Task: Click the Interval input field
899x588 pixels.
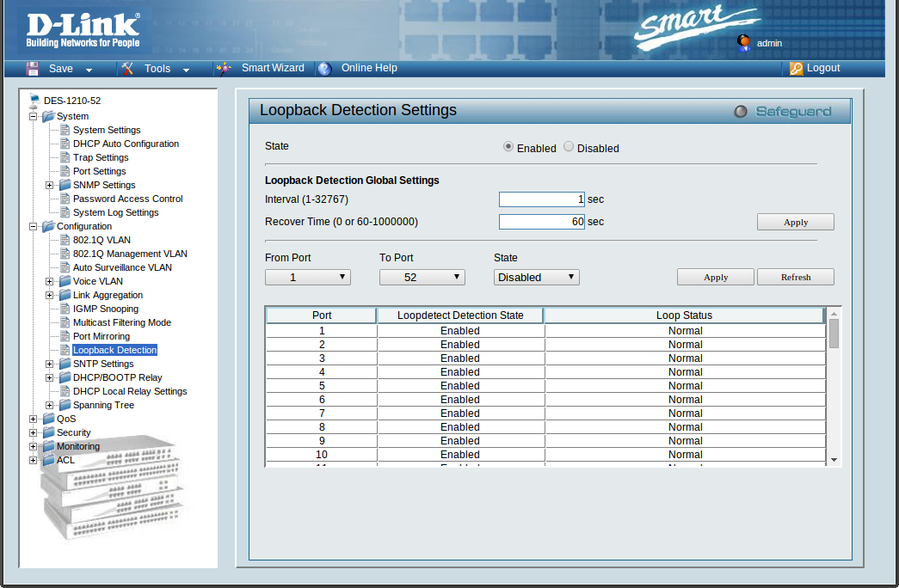Action: (542, 199)
